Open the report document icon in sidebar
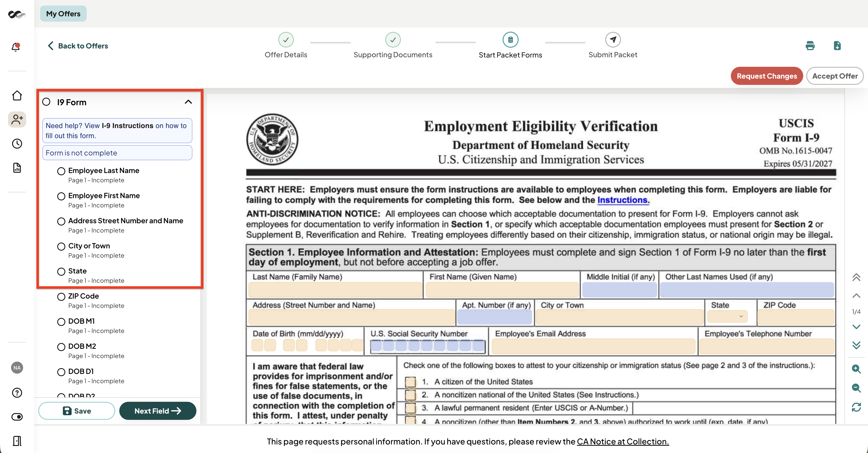 (x=17, y=168)
